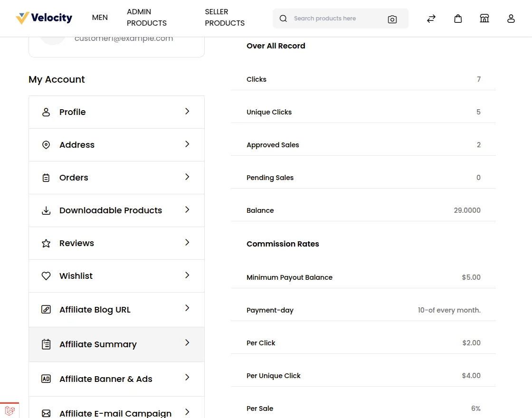Click the heart icon beside Wishlist
Viewport: 532px width, 418px height.
[46, 276]
